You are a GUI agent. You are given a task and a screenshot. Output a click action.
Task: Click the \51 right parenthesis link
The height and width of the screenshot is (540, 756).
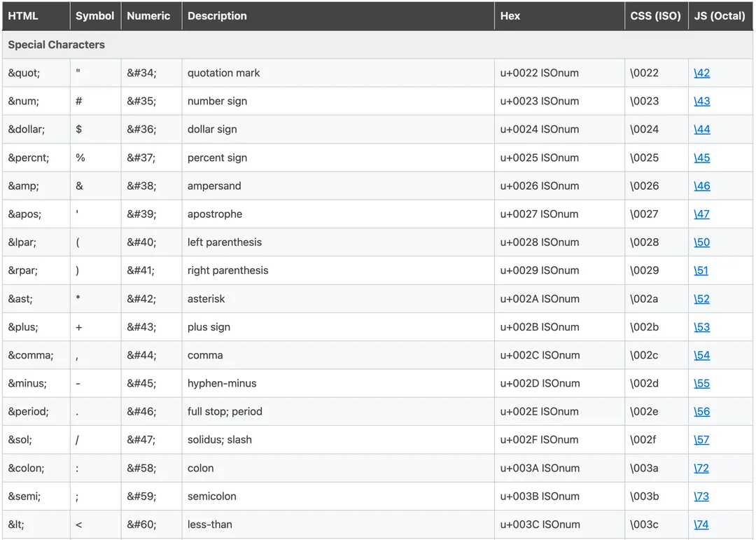click(x=701, y=270)
